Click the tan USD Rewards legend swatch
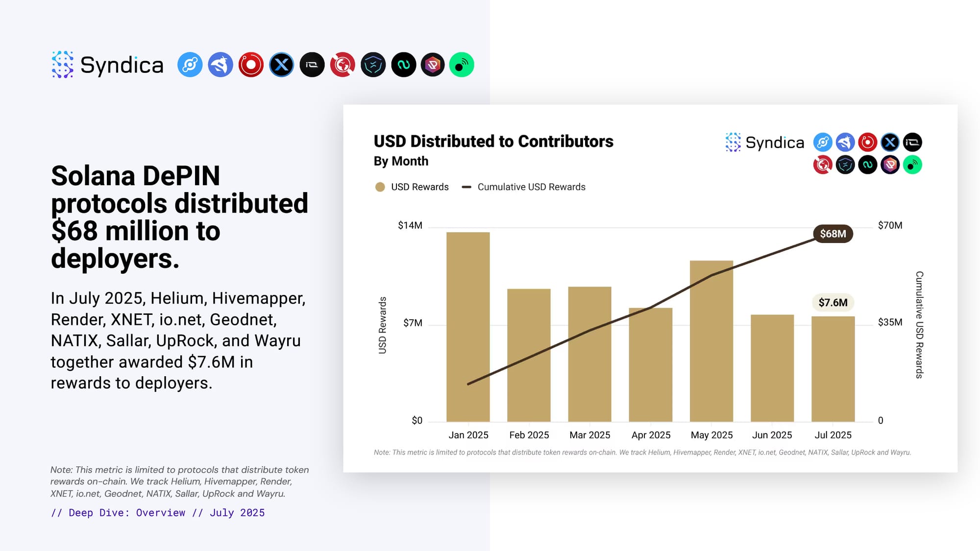The width and height of the screenshot is (980, 551). [x=380, y=187]
